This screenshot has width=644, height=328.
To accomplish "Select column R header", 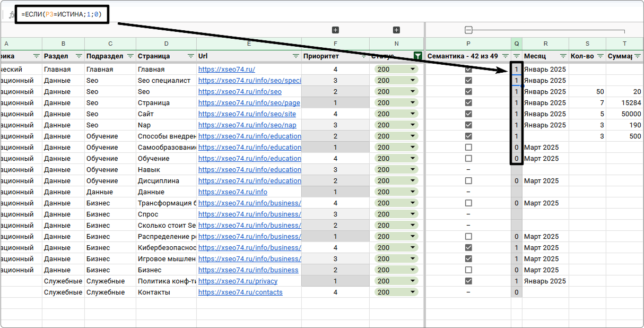I will pos(545,44).
